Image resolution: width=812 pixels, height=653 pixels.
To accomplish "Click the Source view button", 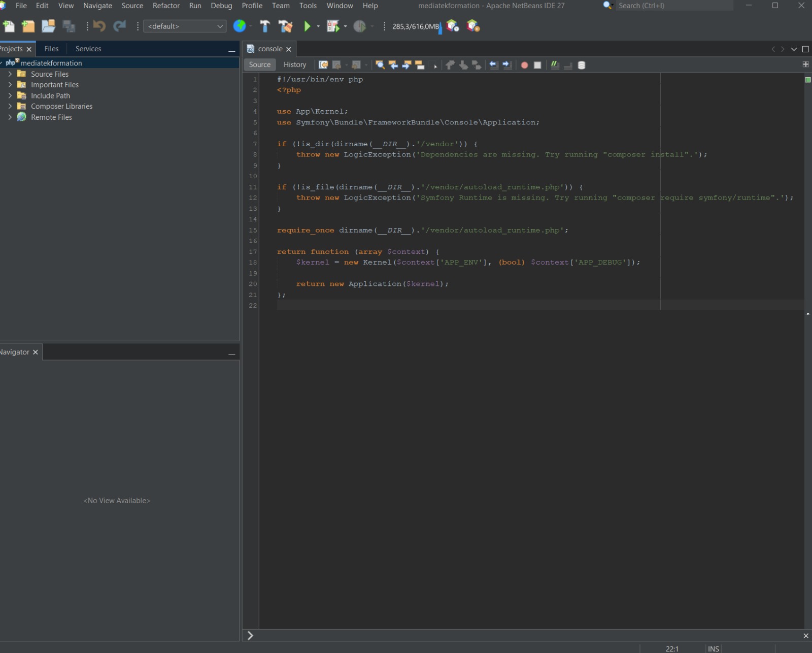I will pyautogui.click(x=259, y=65).
